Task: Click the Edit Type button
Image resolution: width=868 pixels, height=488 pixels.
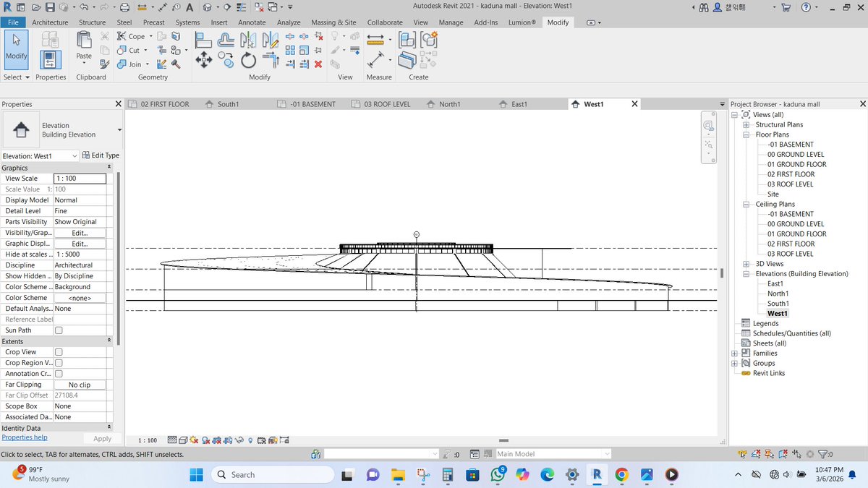Action: [101, 155]
